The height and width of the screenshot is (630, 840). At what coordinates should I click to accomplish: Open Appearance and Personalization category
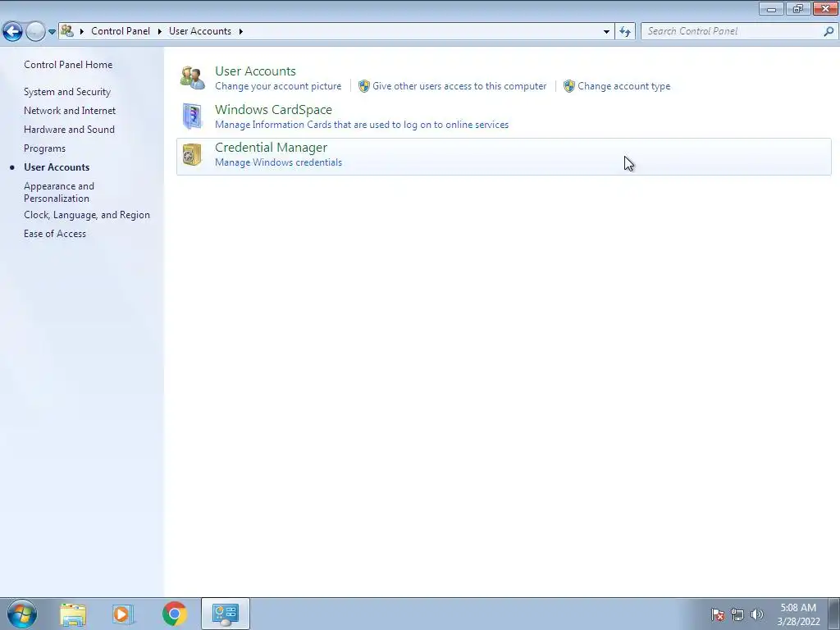coord(59,192)
